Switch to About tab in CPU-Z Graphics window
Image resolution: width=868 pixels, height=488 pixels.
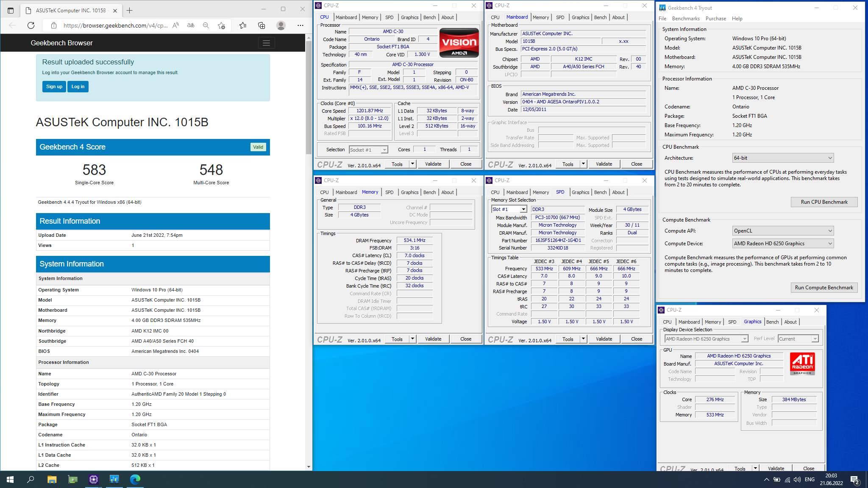tap(790, 322)
